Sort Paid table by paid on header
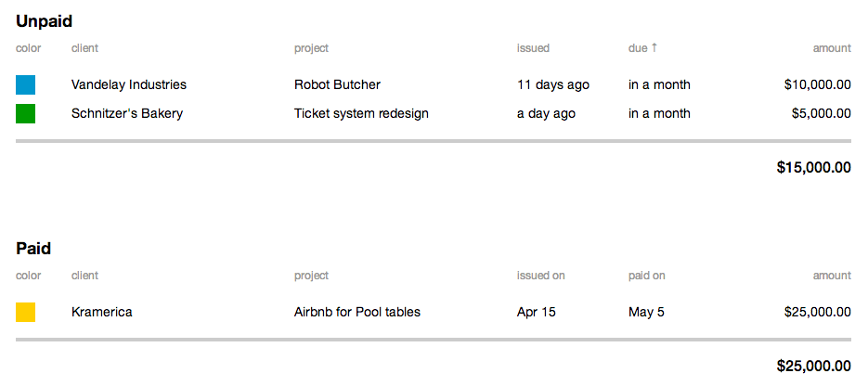 646,276
